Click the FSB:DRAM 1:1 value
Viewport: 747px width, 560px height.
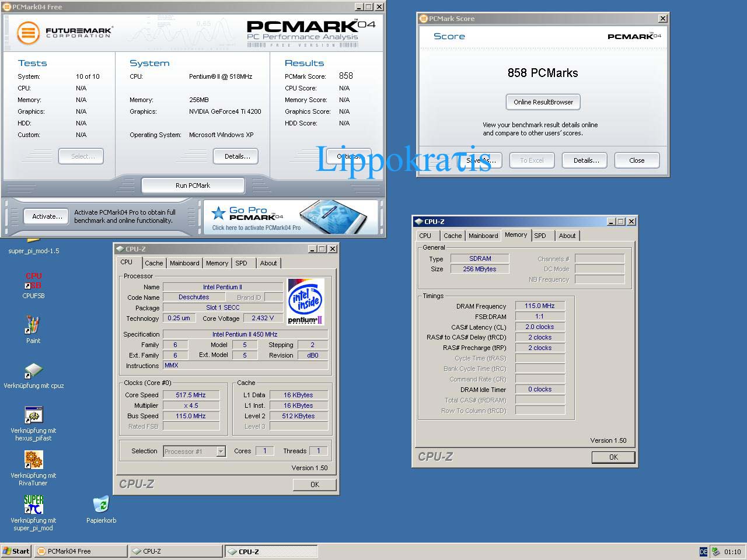click(539, 316)
